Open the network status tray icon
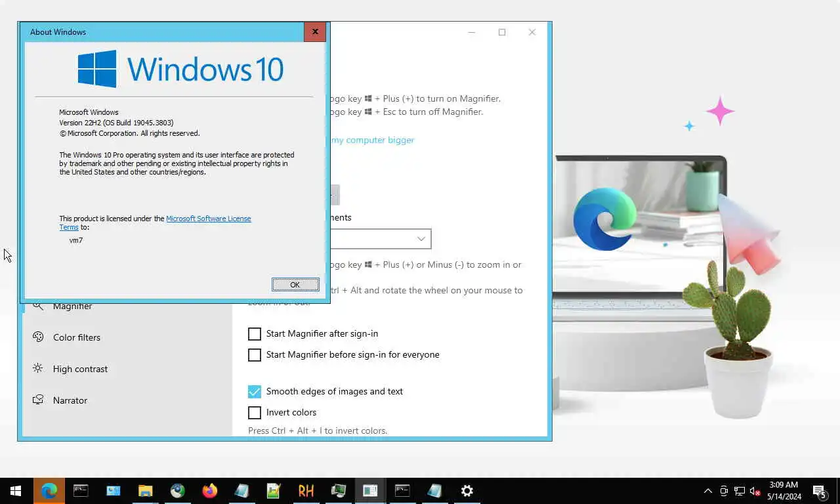 (740, 491)
